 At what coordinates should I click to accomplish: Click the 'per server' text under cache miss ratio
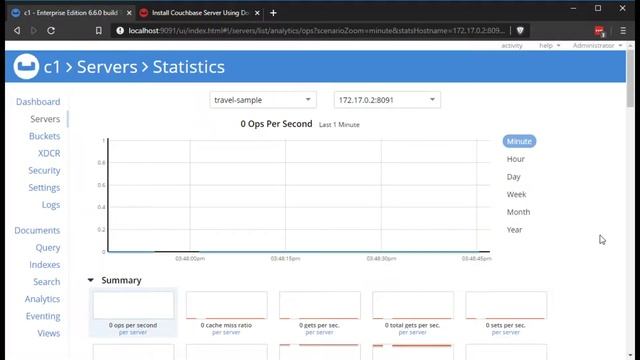(x=226, y=332)
